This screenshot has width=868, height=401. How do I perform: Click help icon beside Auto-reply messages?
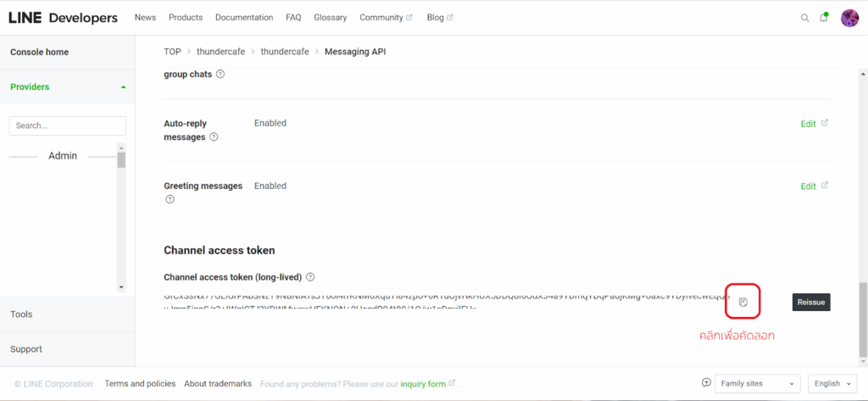coord(214,137)
